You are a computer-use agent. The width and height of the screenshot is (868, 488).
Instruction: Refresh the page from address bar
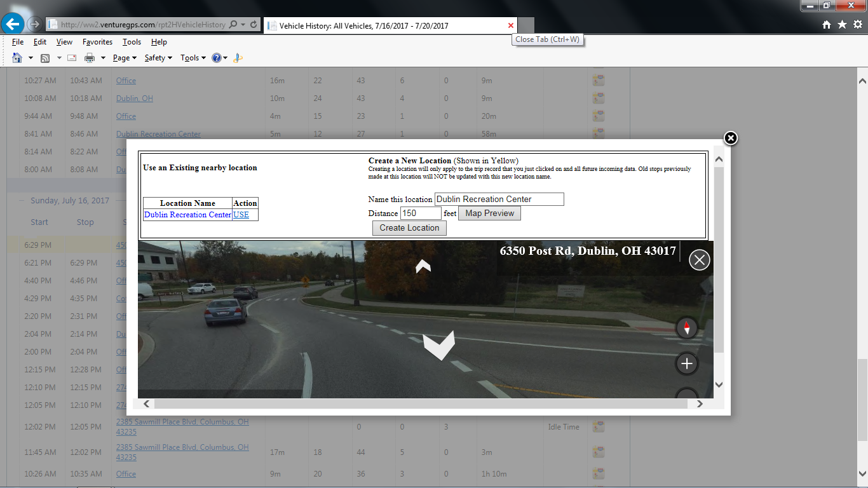point(254,25)
